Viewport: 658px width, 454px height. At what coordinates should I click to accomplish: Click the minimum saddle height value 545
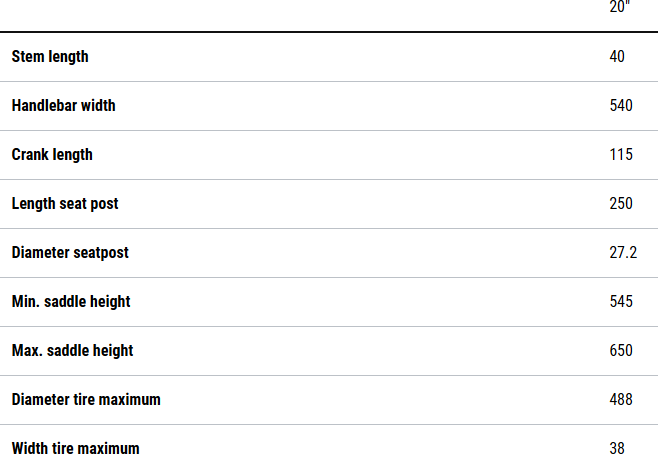621,302
